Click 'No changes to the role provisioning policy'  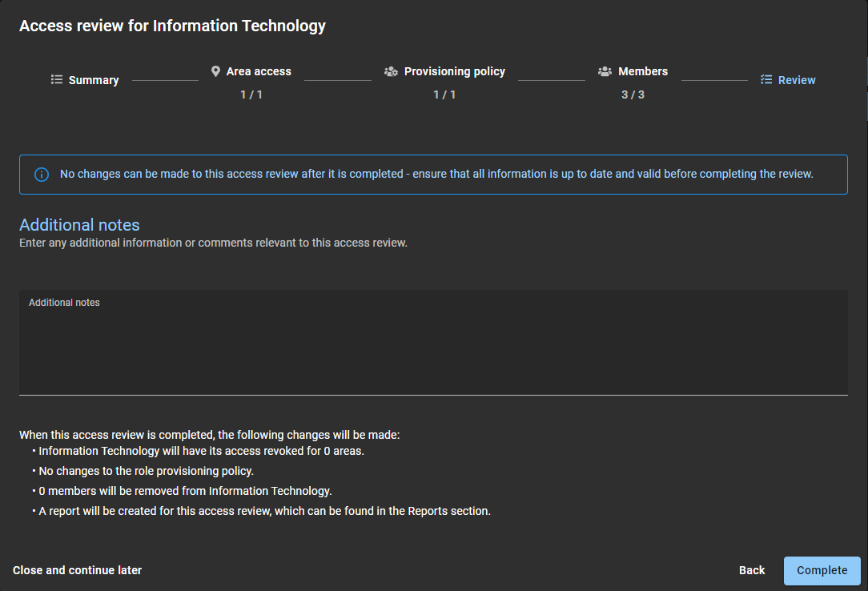147,471
